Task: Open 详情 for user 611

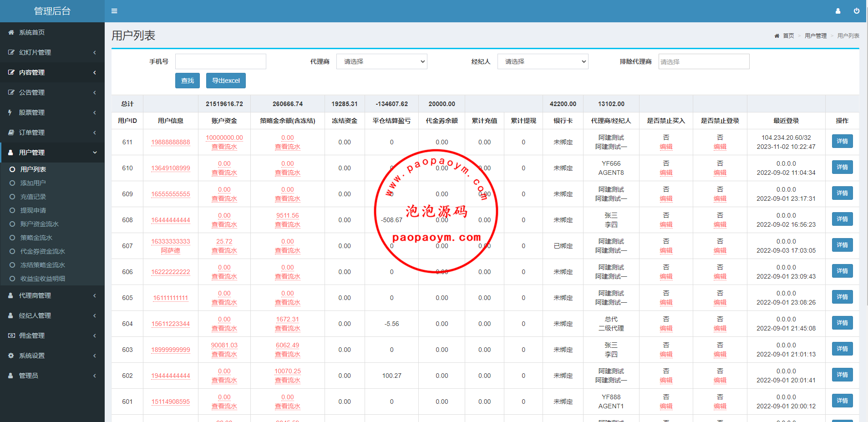Action: (842, 141)
